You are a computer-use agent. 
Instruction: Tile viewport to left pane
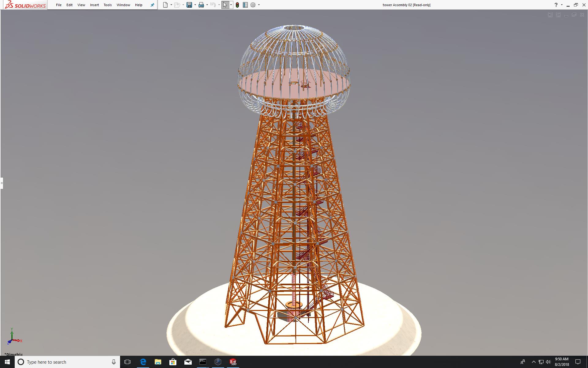pos(550,15)
